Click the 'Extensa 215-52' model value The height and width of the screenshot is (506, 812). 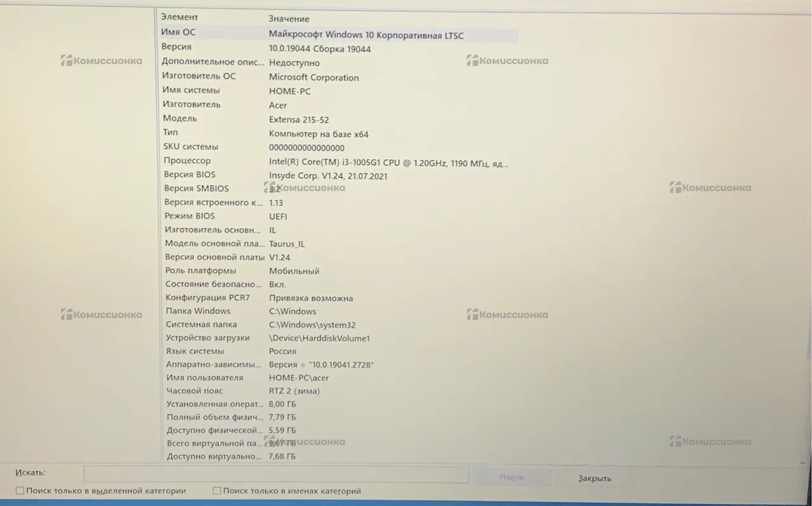click(x=299, y=119)
